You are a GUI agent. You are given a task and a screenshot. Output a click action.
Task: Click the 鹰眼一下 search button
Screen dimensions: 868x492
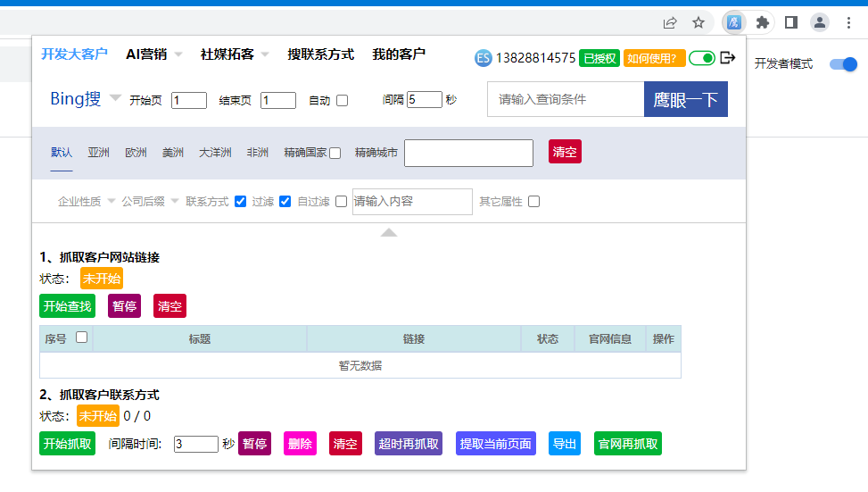pyautogui.click(x=685, y=99)
